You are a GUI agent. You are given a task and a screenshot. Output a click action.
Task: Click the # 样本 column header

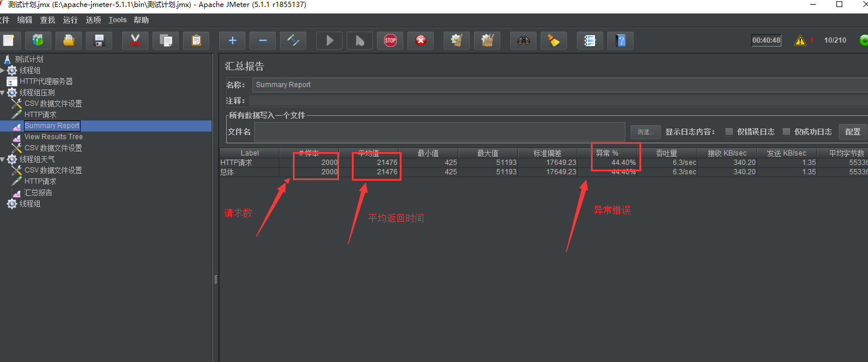coord(309,153)
